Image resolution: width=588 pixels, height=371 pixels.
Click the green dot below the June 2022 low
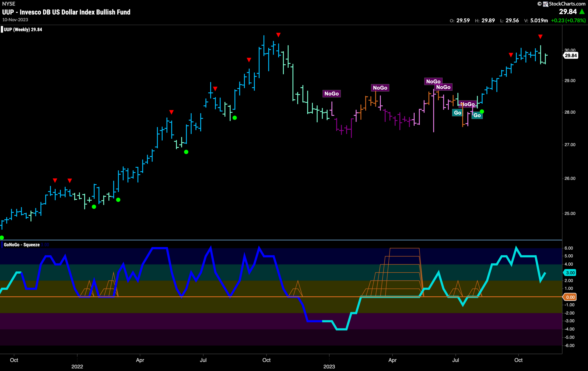(x=186, y=152)
